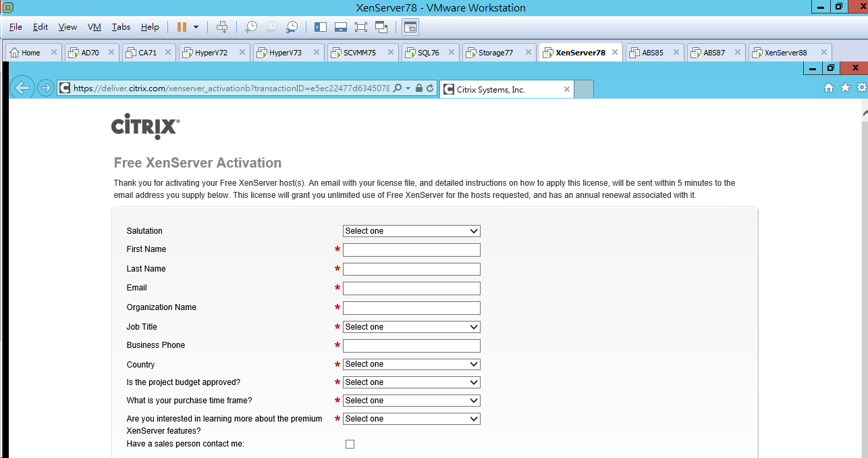The width and height of the screenshot is (868, 458).
Task: Take a snapshot of this virtual machine
Action: click(x=250, y=27)
